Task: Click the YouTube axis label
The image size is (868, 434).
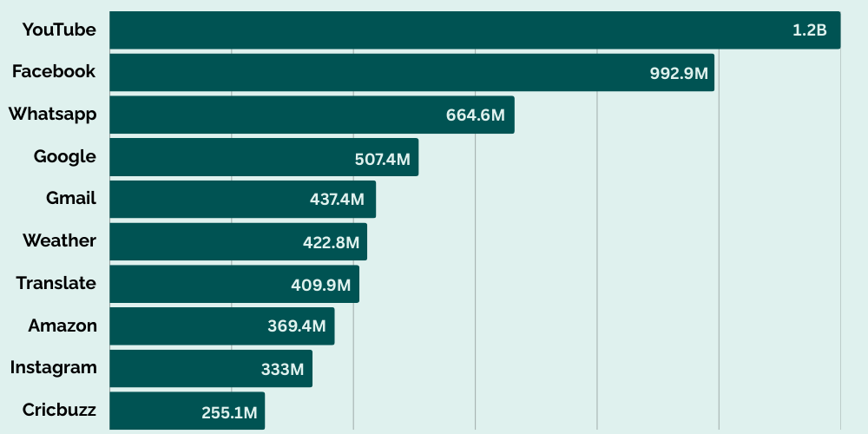Action: coord(59,30)
